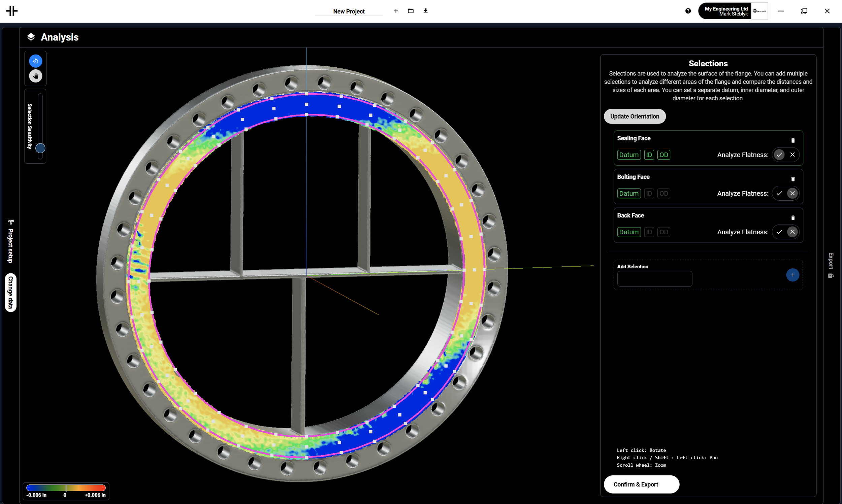842x504 pixels.
Task: Click the blue Add Selection plus icon
Action: (792, 275)
